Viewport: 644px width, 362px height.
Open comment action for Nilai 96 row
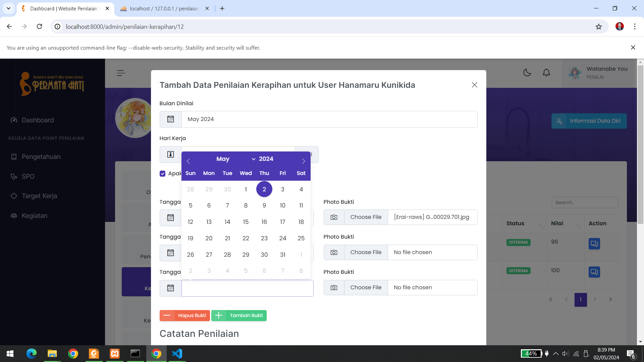point(594,244)
